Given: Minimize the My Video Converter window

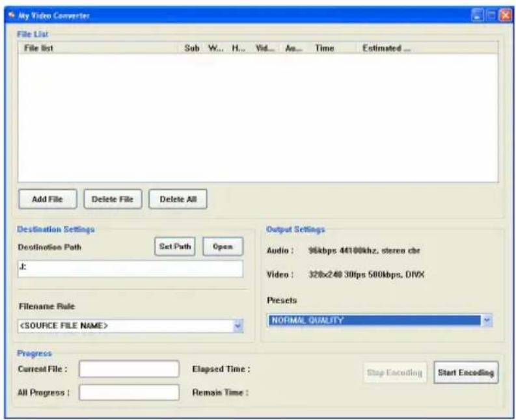Looking at the screenshot, I should pyautogui.click(x=477, y=16).
